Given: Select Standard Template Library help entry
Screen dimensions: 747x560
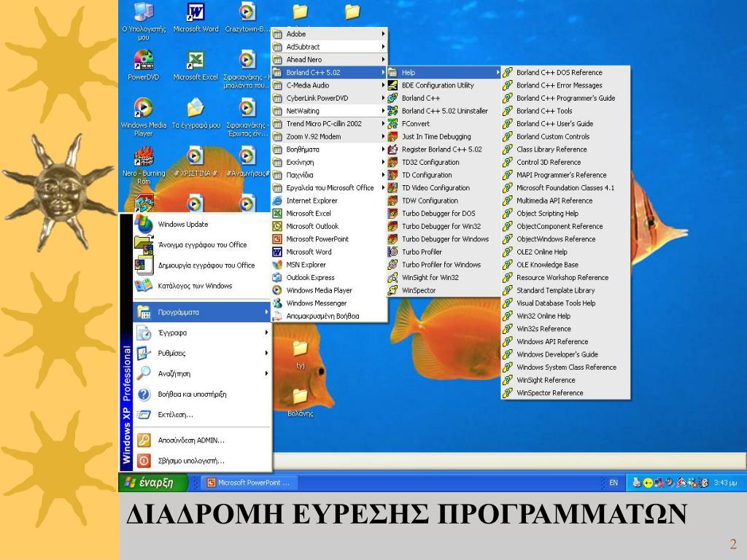Looking at the screenshot, I should [565, 290].
